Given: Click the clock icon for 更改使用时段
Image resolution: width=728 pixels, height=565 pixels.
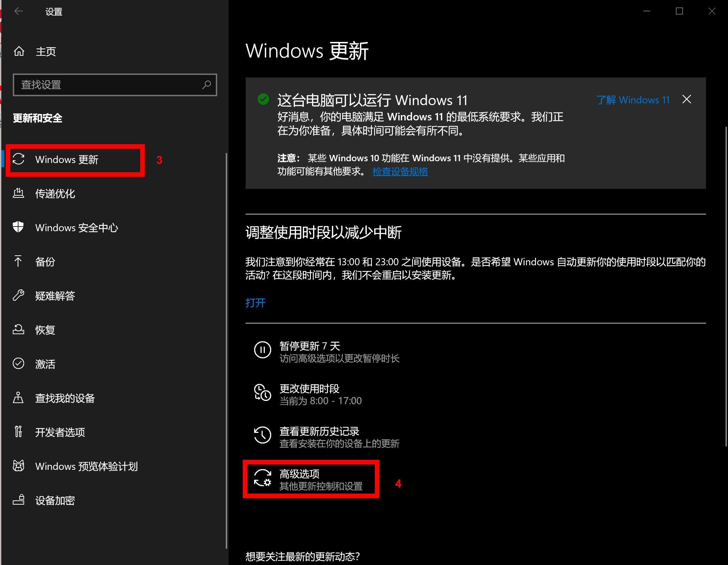Looking at the screenshot, I should tap(263, 393).
